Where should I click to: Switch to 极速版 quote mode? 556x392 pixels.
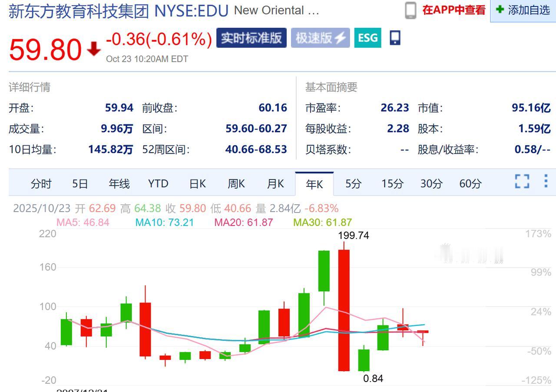(x=320, y=38)
